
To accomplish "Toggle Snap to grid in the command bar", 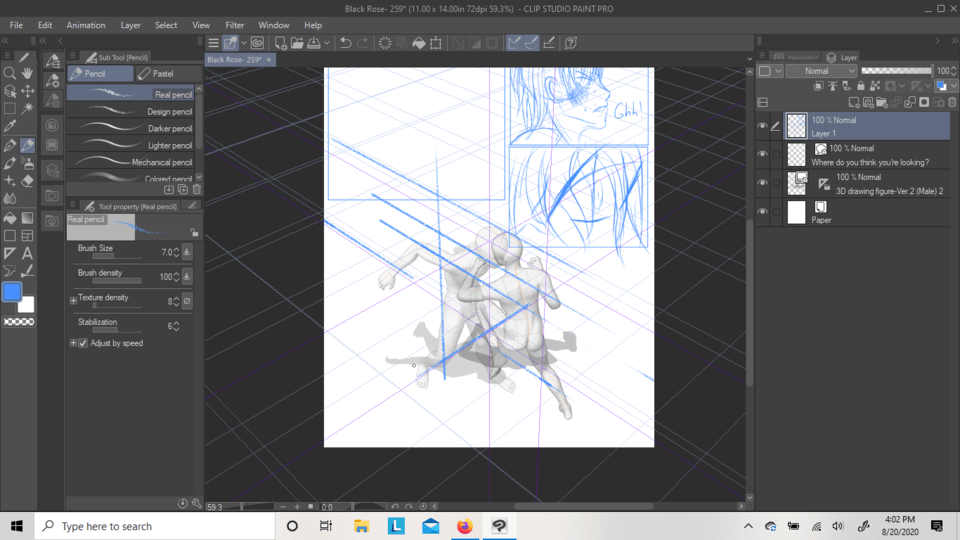I will pyautogui.click(x=549, y=43).
